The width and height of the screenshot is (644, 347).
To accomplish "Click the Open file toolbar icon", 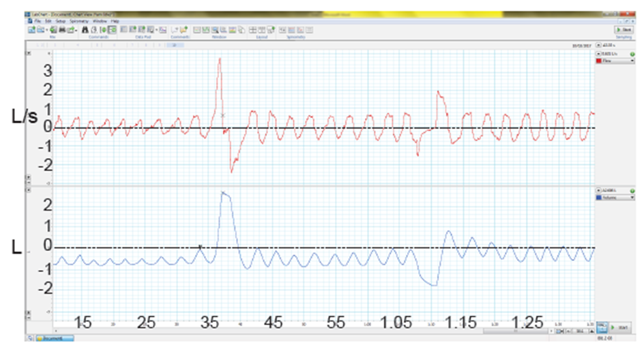I will (39, 30).
